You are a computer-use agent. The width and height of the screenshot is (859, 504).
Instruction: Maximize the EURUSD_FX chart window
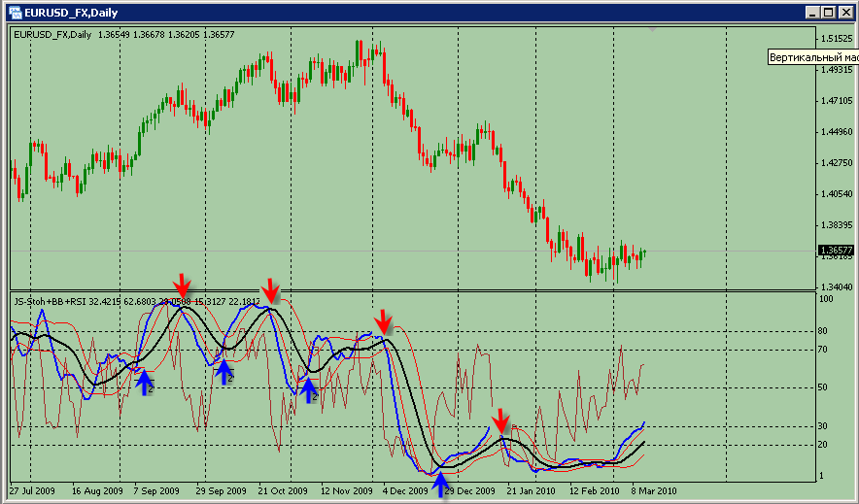828,13
